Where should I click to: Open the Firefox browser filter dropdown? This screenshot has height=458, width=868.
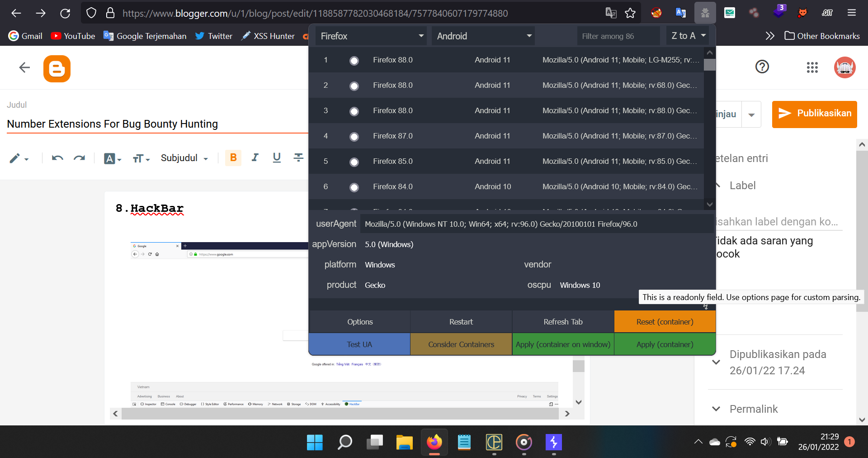(372, 36)
